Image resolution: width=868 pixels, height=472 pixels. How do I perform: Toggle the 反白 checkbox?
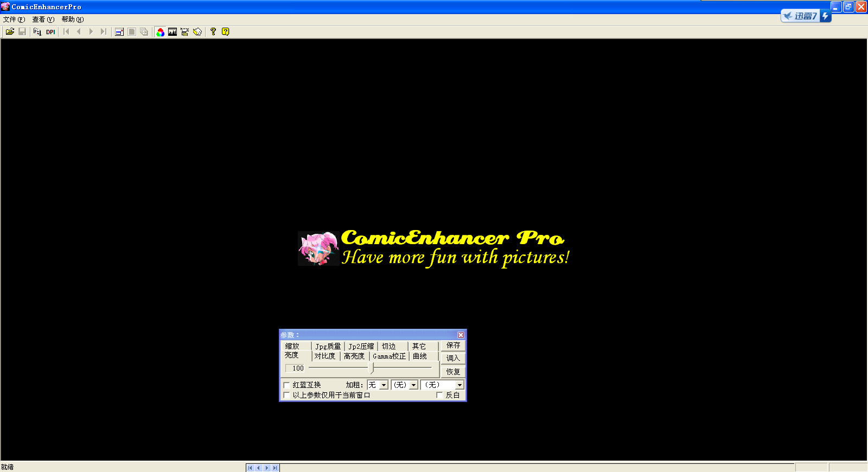tap(439, 396)
